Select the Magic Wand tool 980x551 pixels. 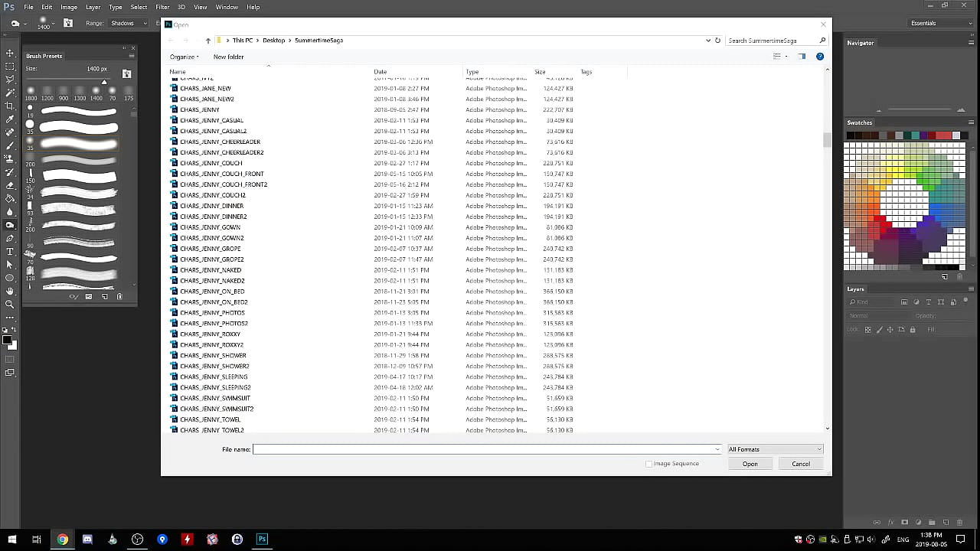coord(10,93)
